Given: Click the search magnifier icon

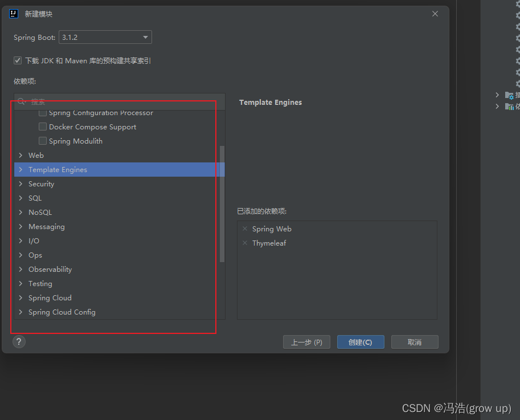Looking at the screenshot, I should [x=22, y=101].
